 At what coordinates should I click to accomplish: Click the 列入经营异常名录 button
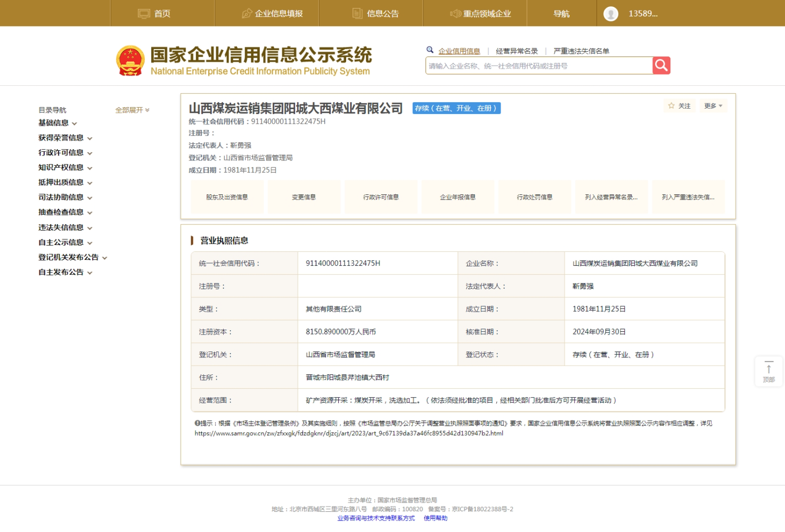[611, 197]
